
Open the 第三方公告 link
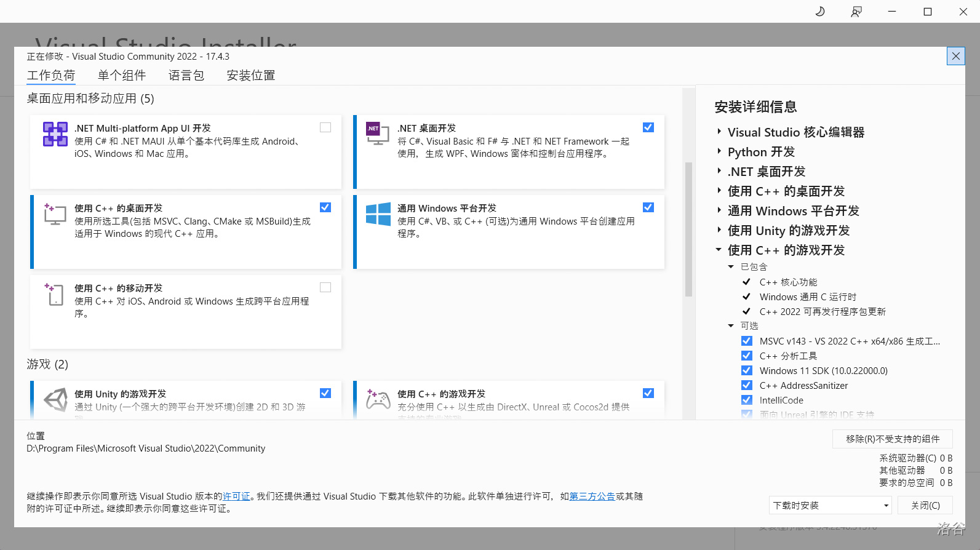592,496
